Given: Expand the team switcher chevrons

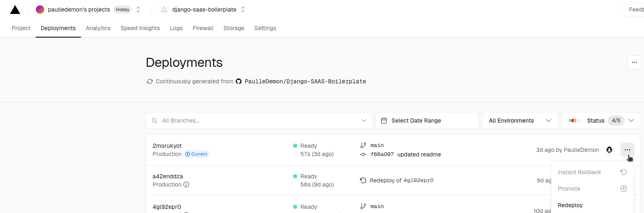Looking at the screenshot, I should point(138,9).
